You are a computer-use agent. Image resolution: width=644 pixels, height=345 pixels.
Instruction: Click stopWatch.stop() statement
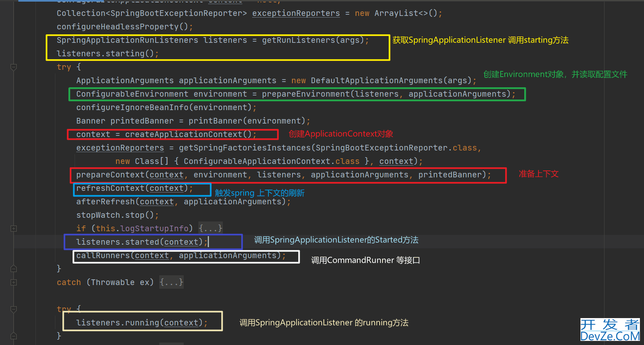pos(116,215)
